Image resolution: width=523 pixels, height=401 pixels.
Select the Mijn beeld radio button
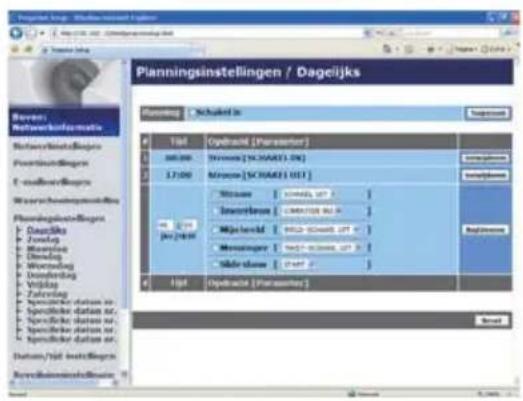[215, 230]
